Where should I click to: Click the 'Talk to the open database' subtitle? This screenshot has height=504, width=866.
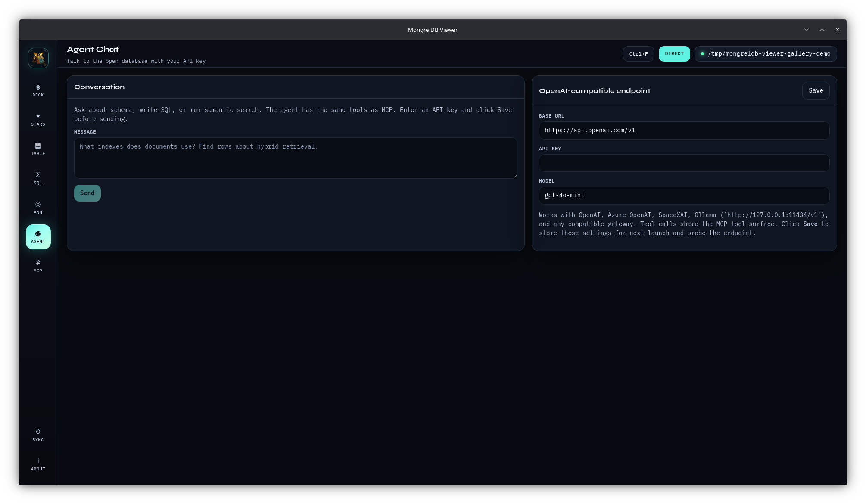[136, 61]
